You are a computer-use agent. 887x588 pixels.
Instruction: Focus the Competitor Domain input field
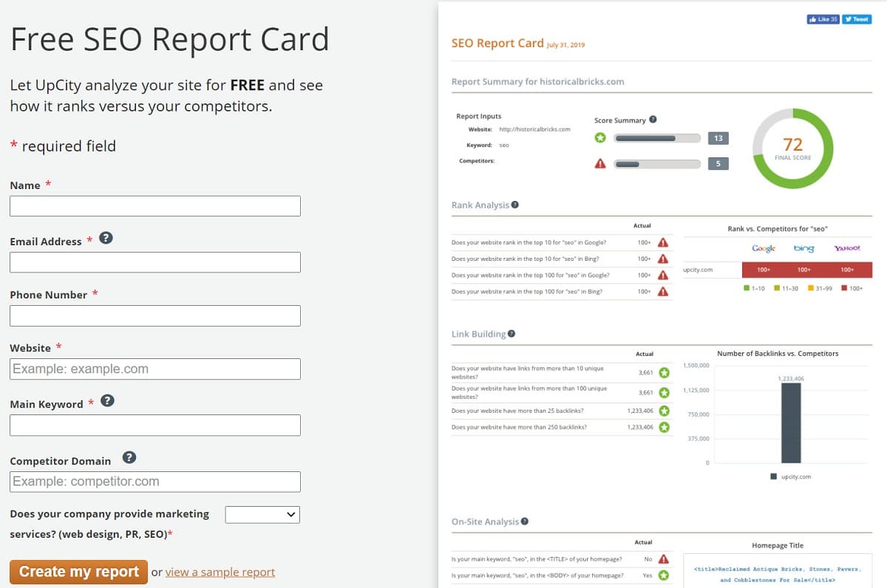coord(155,482)
